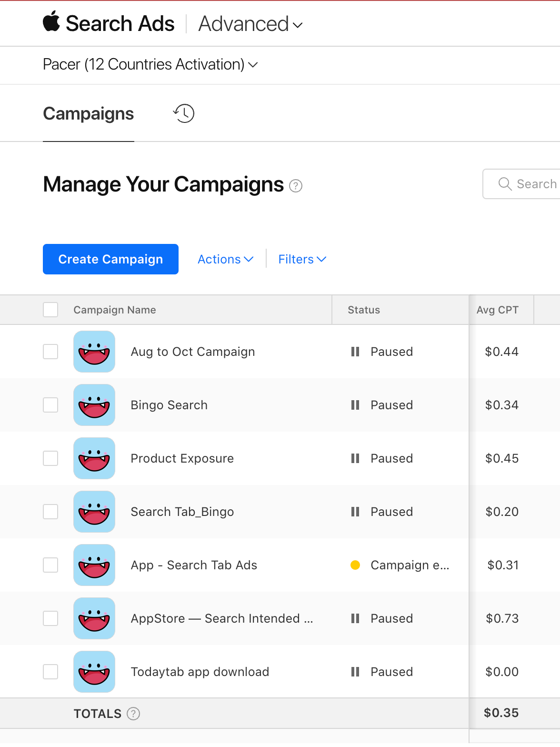Open the Bingo Search campaign
The width and height of the screenshot is (560, 747).
[x=169, y=405]
